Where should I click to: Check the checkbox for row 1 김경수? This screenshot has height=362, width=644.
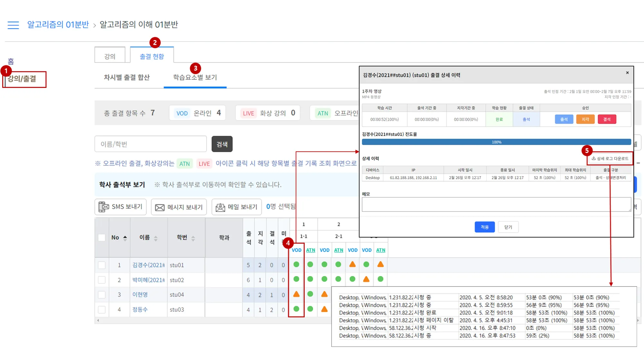[102, 265]
